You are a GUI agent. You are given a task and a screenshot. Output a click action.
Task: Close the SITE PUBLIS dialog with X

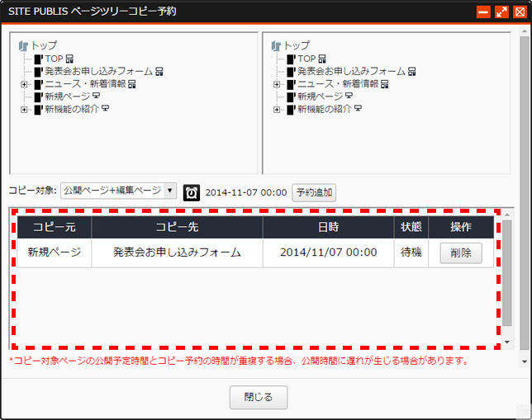[x=520, y=12]
